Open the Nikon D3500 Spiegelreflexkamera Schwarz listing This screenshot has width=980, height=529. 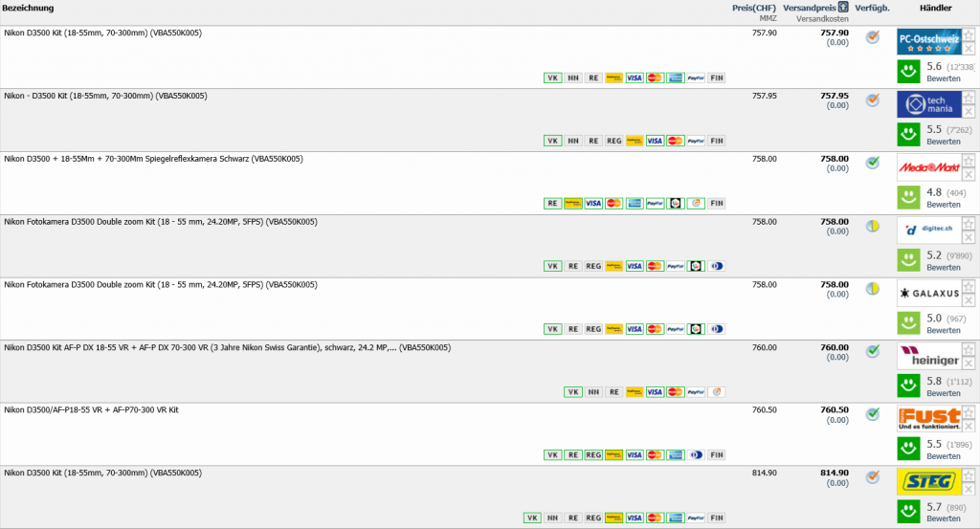pos(153,159)
